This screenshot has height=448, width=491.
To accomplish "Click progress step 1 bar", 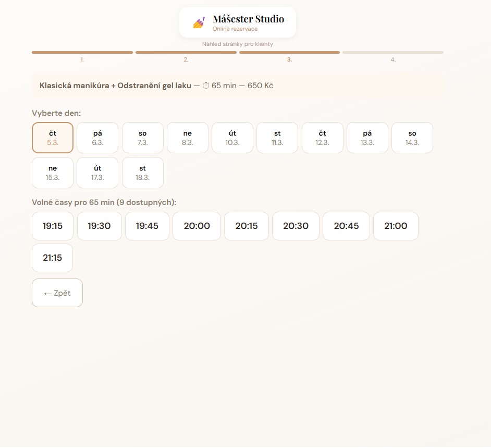I will pos(82,53).
